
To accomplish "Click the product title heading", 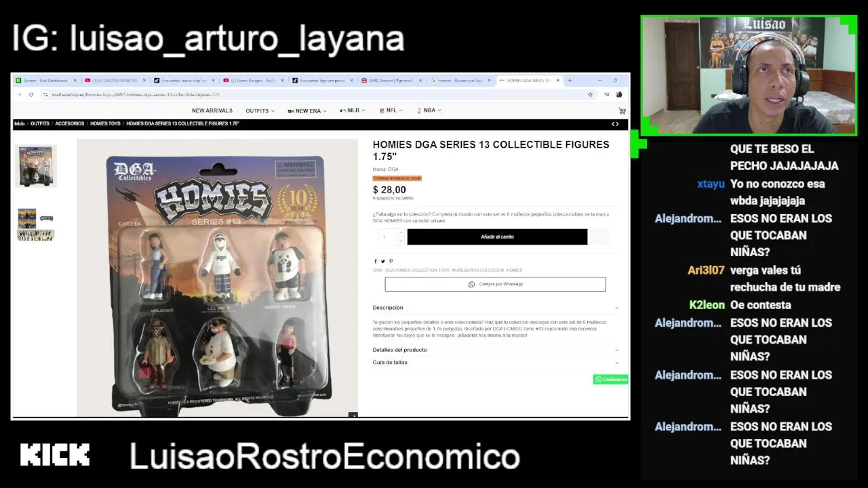I will (491, 150).
